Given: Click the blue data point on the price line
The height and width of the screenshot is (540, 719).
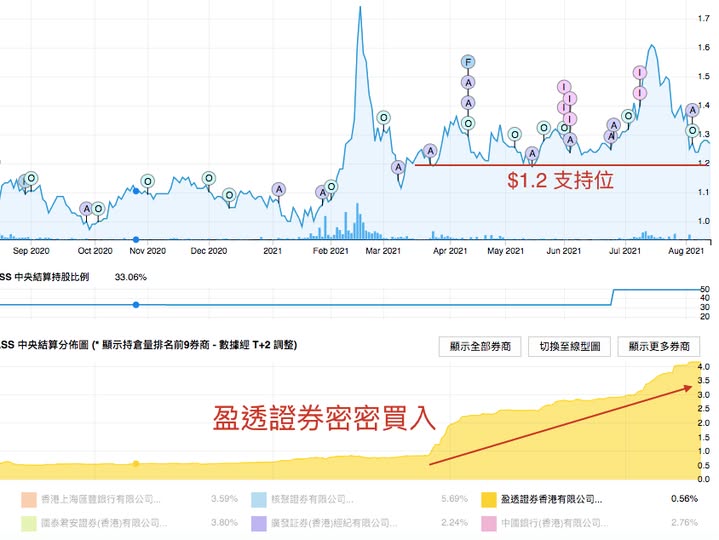Looking at the screenshot, I should click(x=136, y=191).
